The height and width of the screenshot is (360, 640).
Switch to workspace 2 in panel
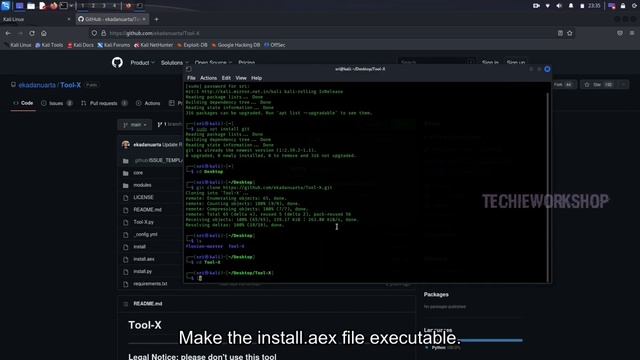[93, 6]
